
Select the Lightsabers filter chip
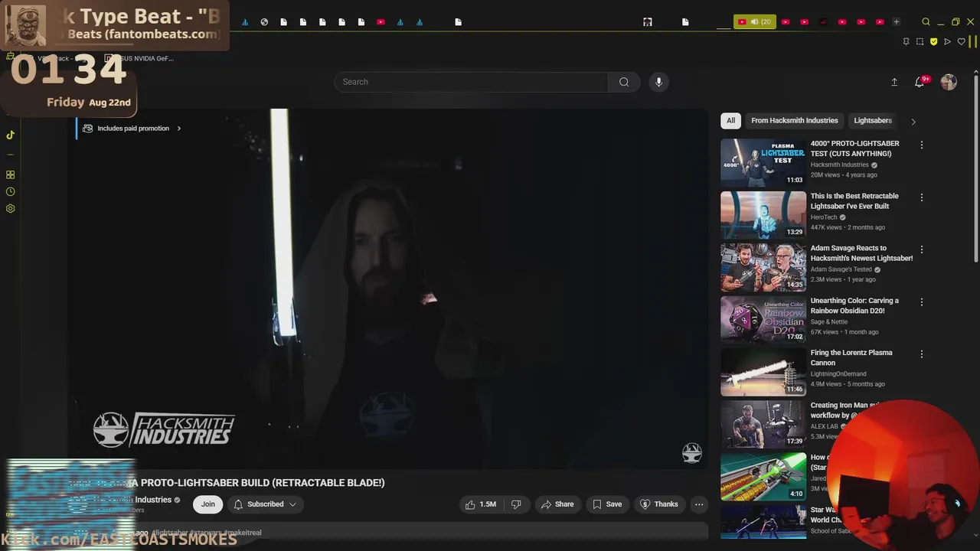coord(873,120)
